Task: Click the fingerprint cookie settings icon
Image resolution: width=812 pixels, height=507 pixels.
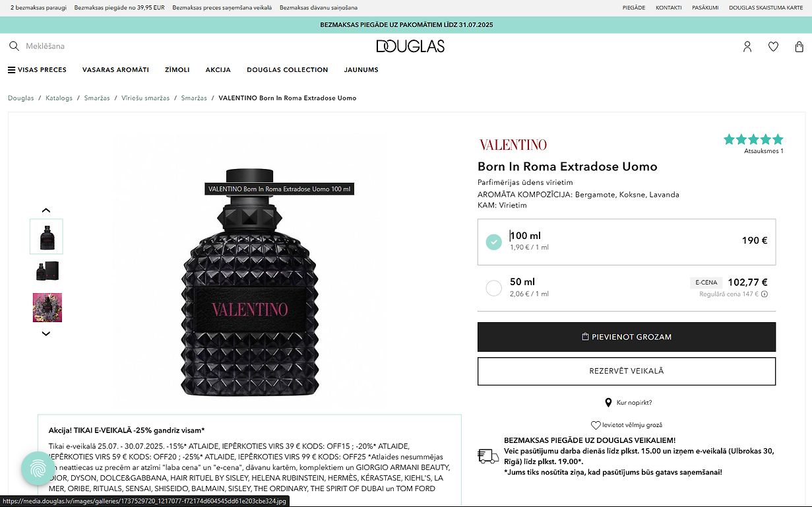Action: pyautogui.click(x=38, y=468)
